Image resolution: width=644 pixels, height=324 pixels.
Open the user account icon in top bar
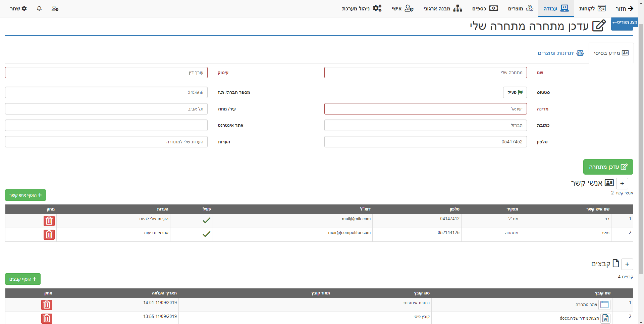(55, 8)
